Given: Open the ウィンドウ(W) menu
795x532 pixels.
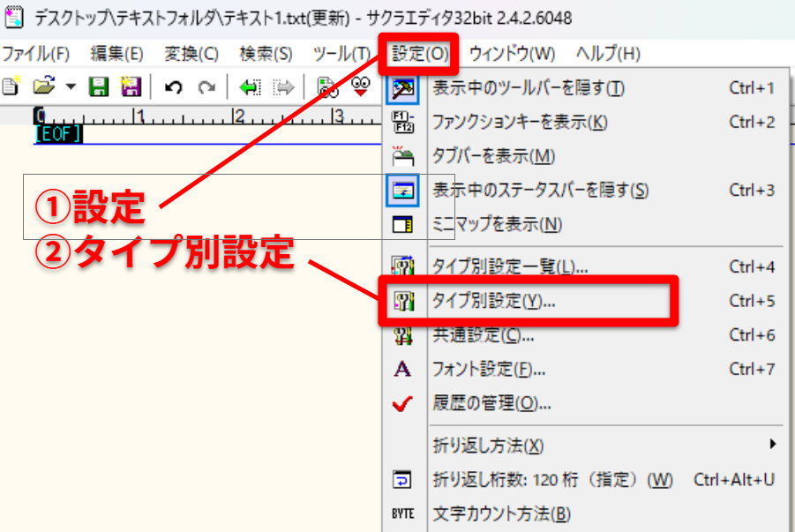Looking at the screenshot, I should (x=512, y=53).
